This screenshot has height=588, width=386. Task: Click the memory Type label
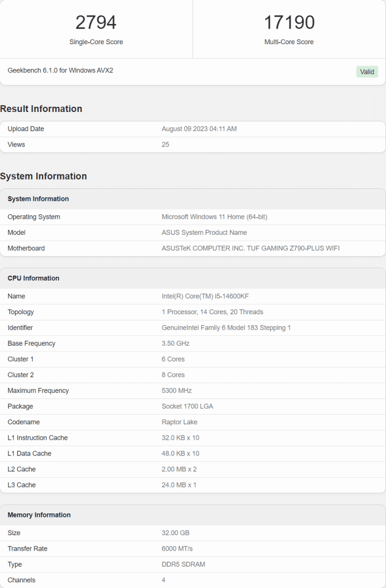tap(14, 565)
